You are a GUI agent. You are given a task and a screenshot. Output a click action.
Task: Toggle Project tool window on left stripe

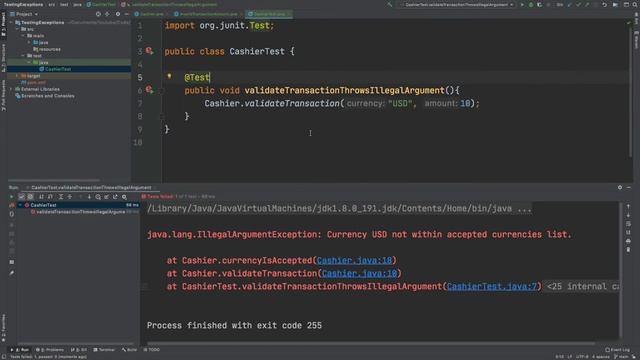pos(3,24)
